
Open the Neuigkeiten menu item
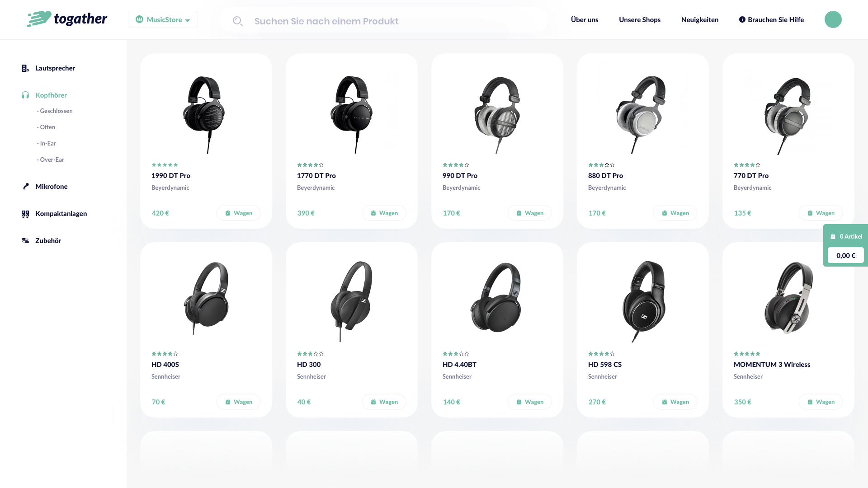pyautogui.click(x=700, y=19)
